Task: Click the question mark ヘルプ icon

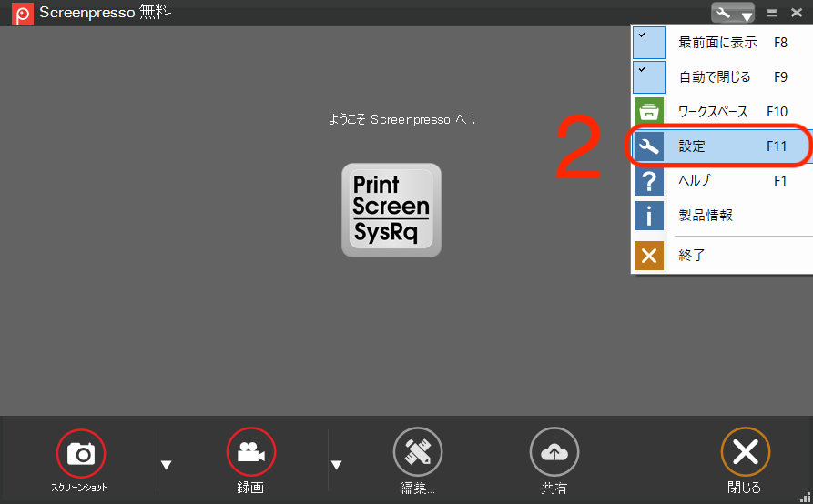Action: pos(648,181)
